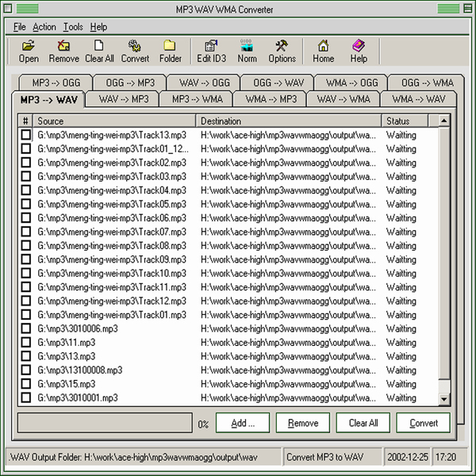This screenshot has width=476, height=476.
Task: Switch to WAV --> MP3 tab
Action: (x=123, y=99)
